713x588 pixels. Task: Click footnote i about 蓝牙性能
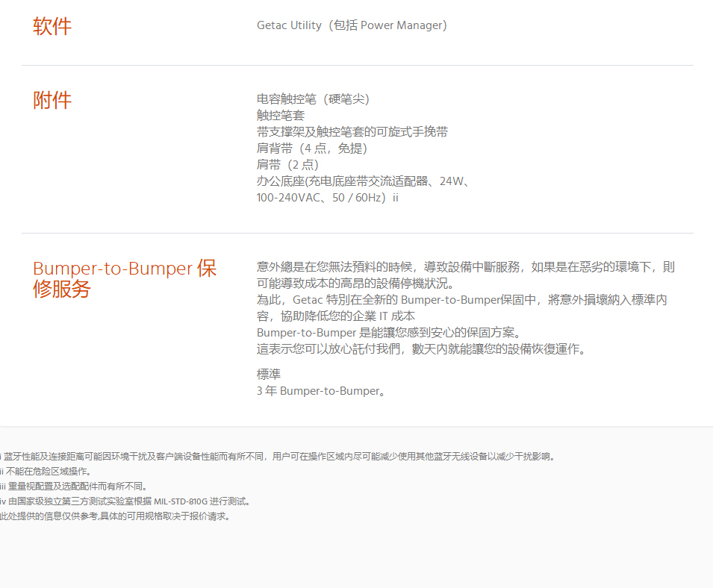278,456
